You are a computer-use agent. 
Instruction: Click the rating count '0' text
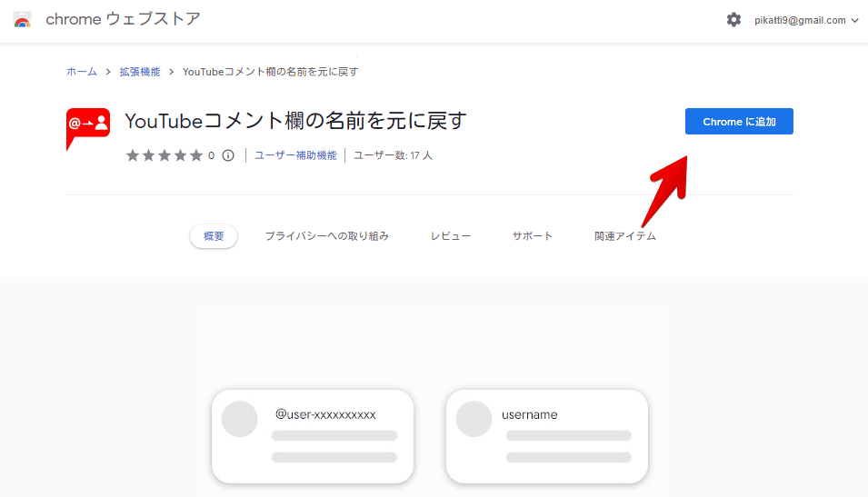[x=211, y=156]
